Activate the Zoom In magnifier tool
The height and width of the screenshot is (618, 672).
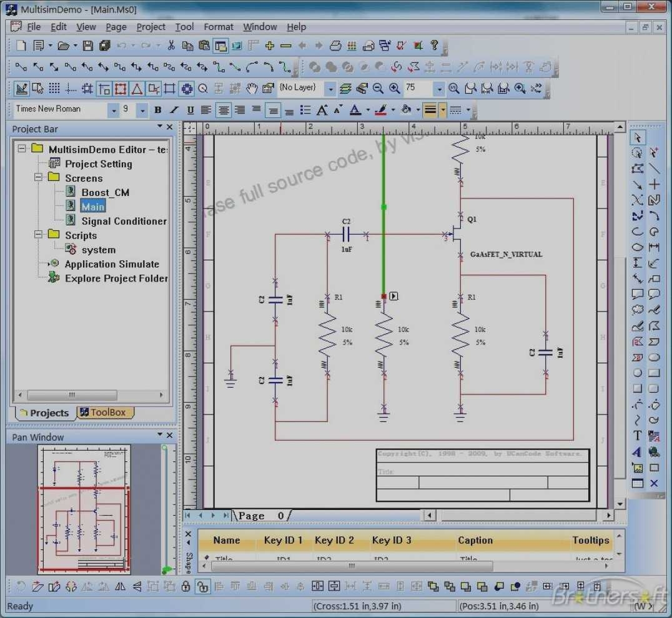[394, 88]
